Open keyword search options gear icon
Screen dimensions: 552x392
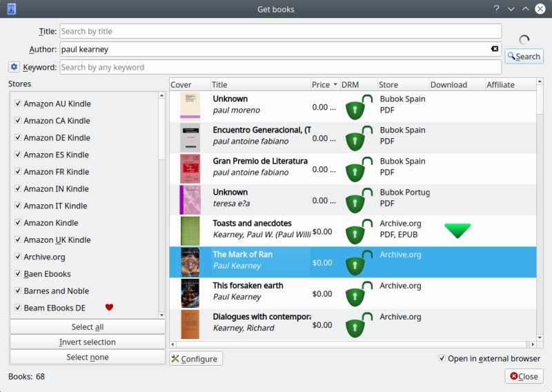(14, 66)
